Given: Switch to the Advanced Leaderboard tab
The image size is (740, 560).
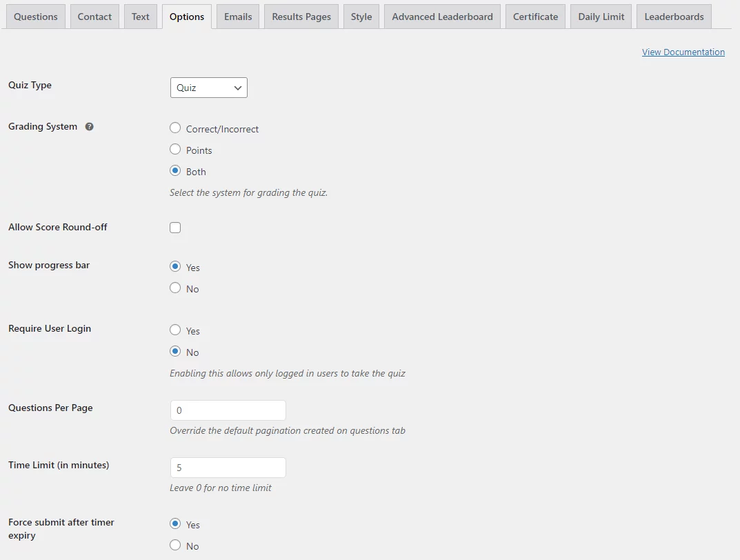Looking at the screenshot, I should [441, 16].
